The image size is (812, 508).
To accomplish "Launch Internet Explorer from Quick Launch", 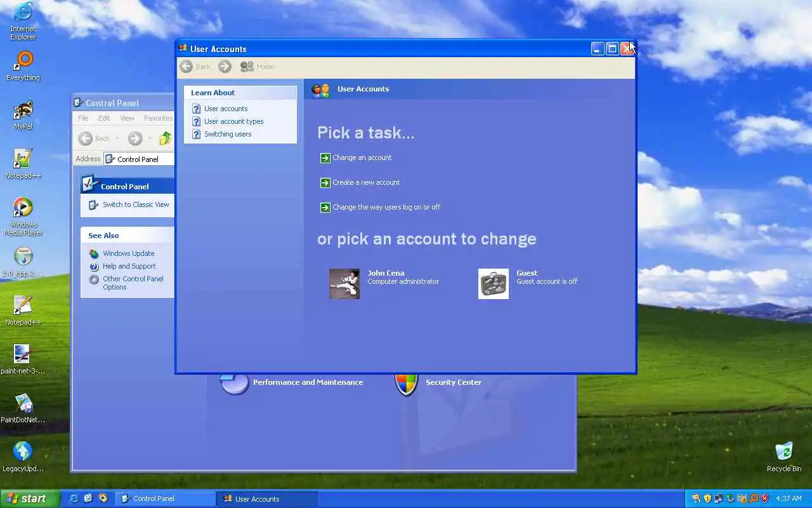I will (x=74, y=498).
